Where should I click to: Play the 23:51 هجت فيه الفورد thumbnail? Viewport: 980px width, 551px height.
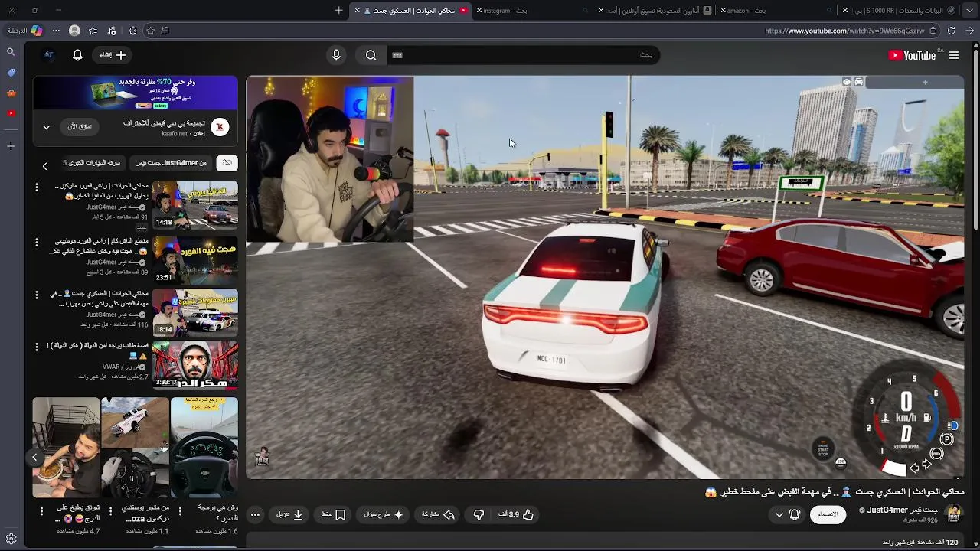point(194,259)
